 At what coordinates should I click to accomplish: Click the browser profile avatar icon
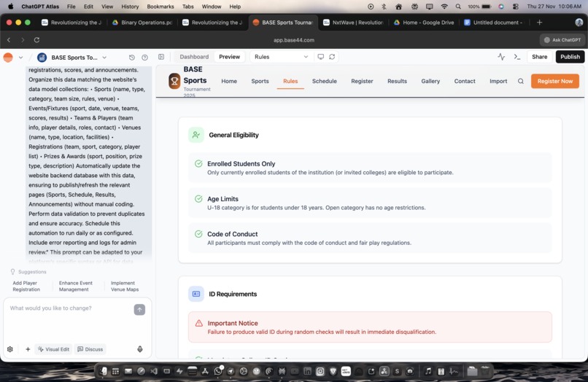(x=579, y=23)
